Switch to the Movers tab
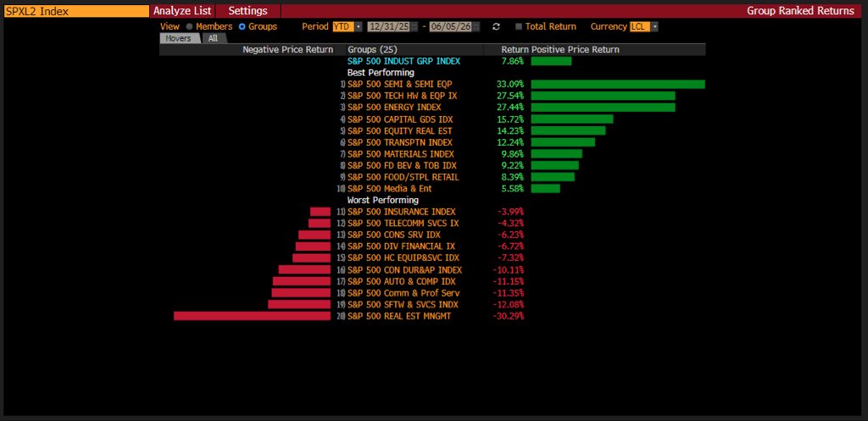 click(x=178, y=38)
